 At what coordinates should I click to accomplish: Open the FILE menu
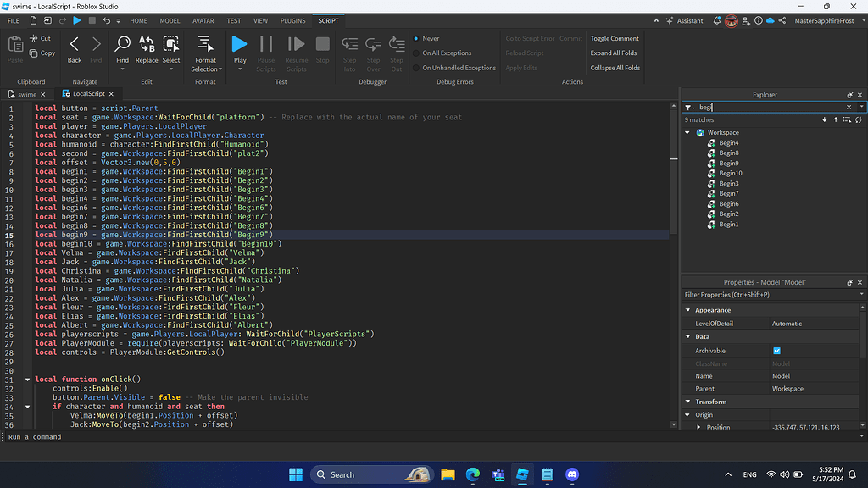tap(14, 20)
